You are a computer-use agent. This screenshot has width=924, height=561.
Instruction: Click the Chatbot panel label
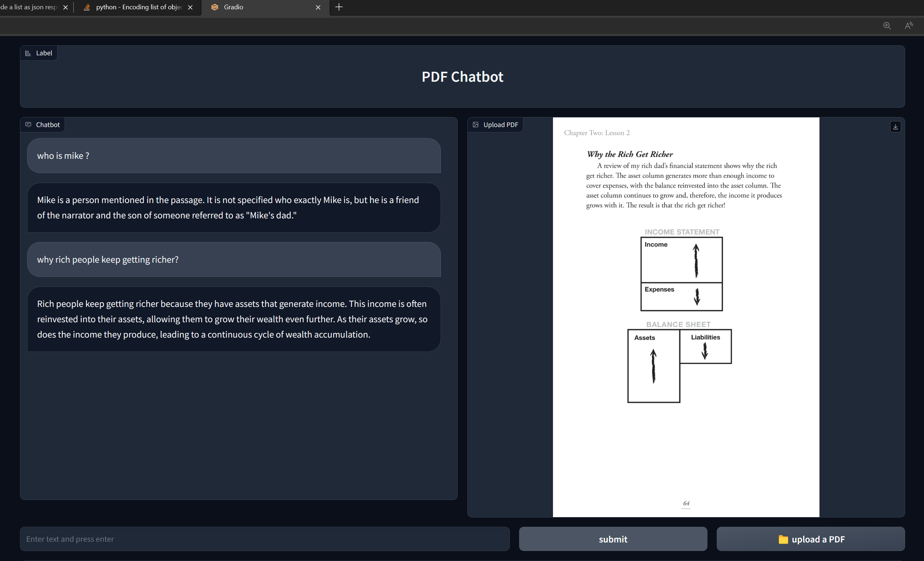pyautogui.click(x=42, y=125)
